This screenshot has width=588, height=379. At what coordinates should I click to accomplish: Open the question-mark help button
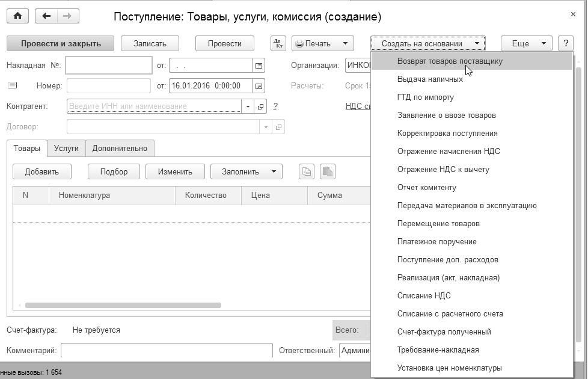(x=566, y=43)
